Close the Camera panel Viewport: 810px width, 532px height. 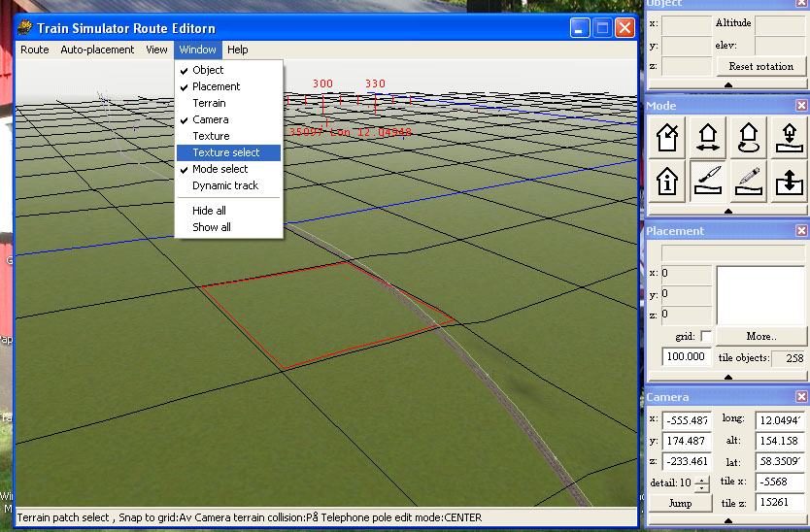[801, 397]
